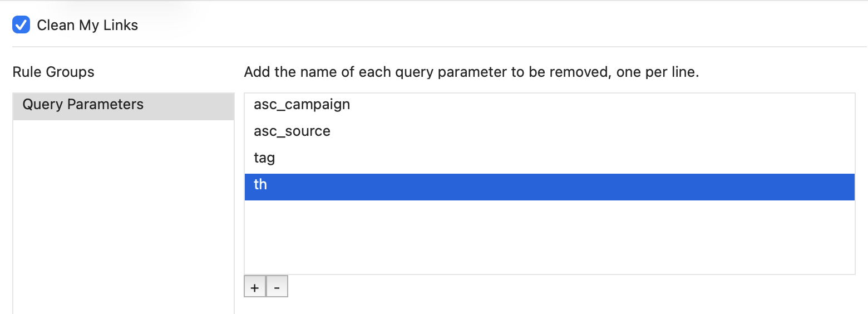Select the tag parameter row
The image size is (868, 314).
(x=549, y=158)
